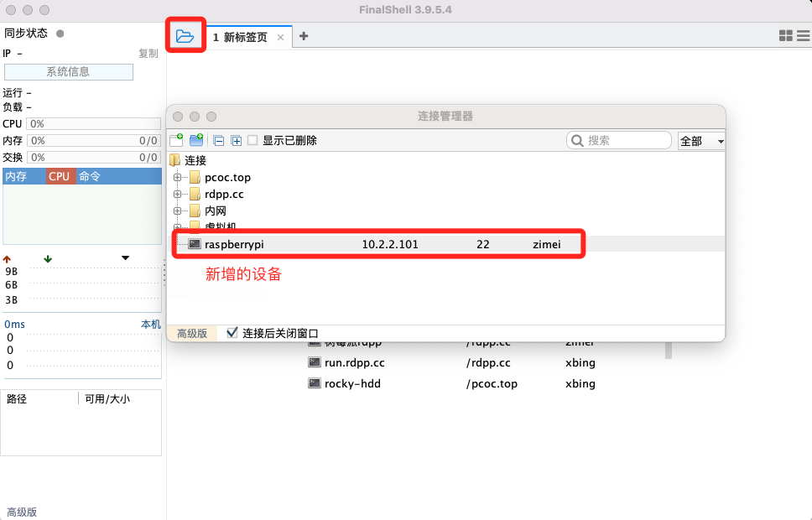
Task: Uncheck 连接后关闭窗口 checkbox
Action: 232,333
